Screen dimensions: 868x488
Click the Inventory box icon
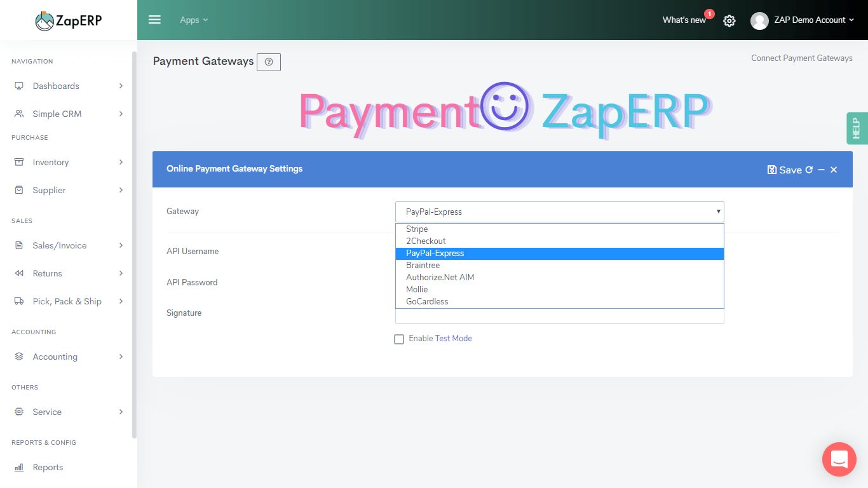pos(19,162)
